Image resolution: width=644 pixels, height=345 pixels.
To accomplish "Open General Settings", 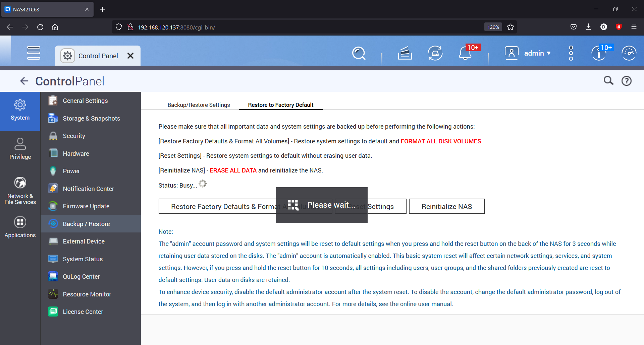I will tap(91, 100).
